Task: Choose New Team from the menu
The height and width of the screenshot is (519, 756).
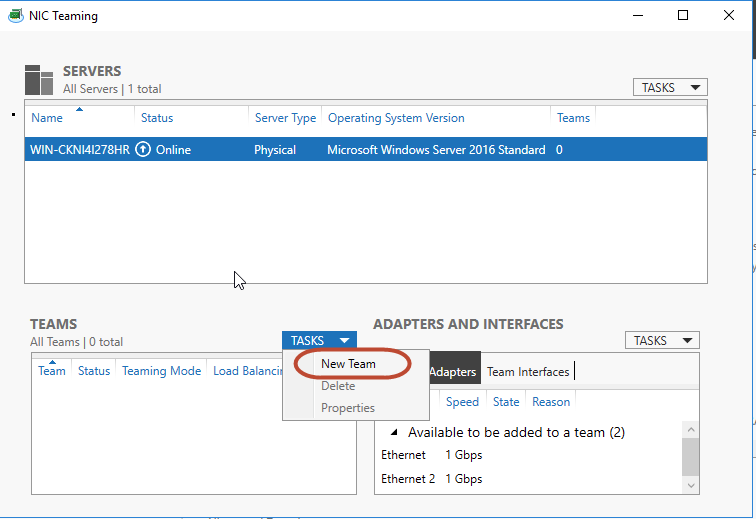Action: (x=348, y=364)
